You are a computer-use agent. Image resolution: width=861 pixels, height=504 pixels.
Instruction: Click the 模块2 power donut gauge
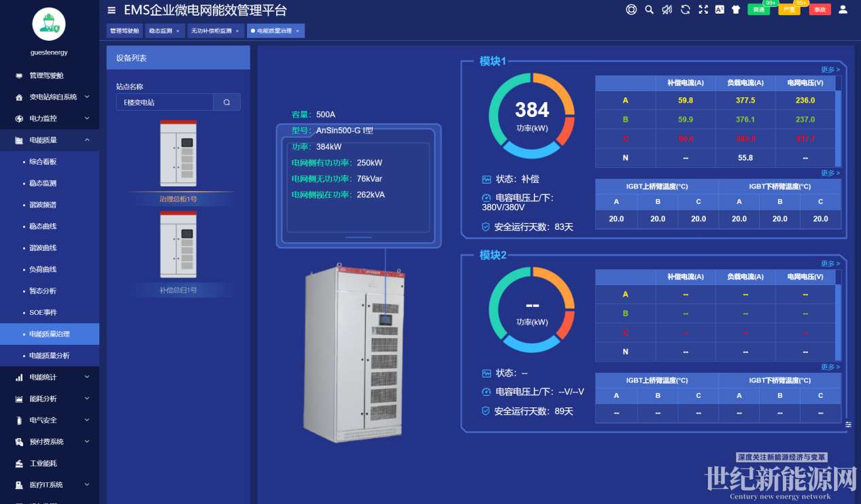532,309
